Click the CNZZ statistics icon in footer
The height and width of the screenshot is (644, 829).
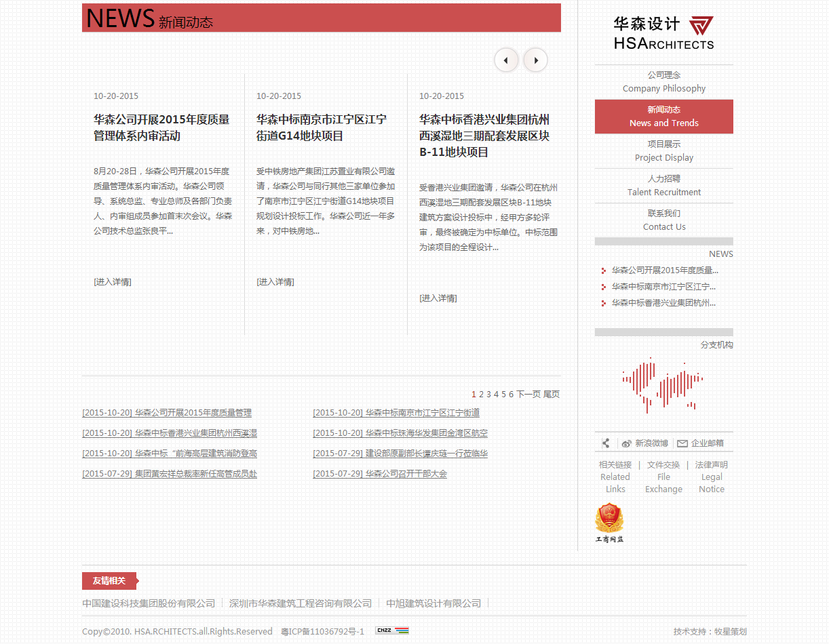(392, 630)
